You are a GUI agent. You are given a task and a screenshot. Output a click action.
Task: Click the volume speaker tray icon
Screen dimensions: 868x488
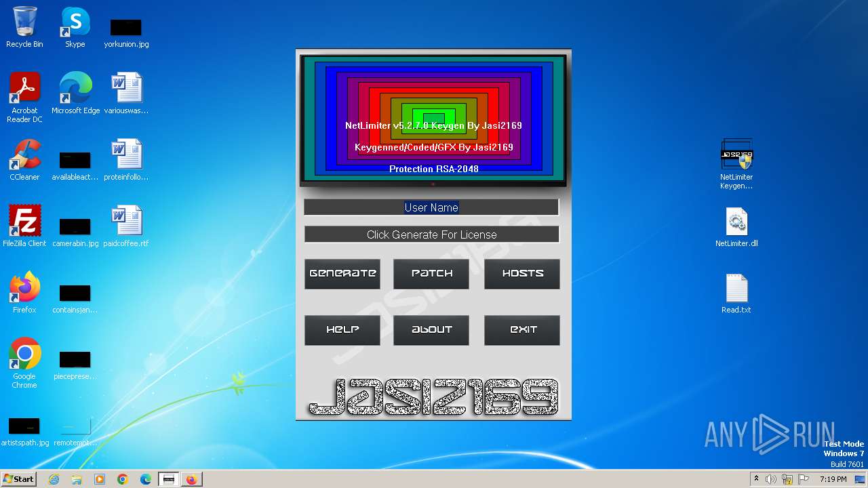[771, 479]
